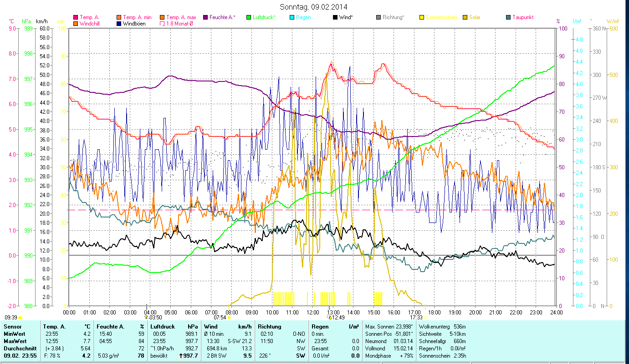Viewport: 629px width, 364px height.
Task: Click the Sonnenschein 2:35h entry
Action: [442, 356]
